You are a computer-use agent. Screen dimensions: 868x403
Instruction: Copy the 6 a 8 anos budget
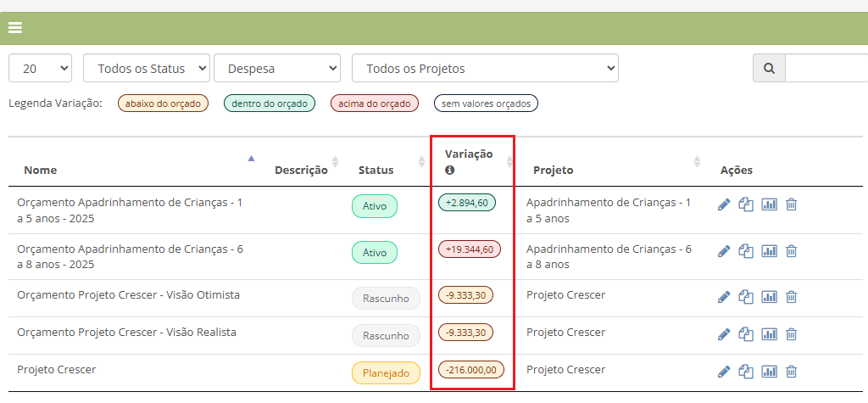(746, 250)
